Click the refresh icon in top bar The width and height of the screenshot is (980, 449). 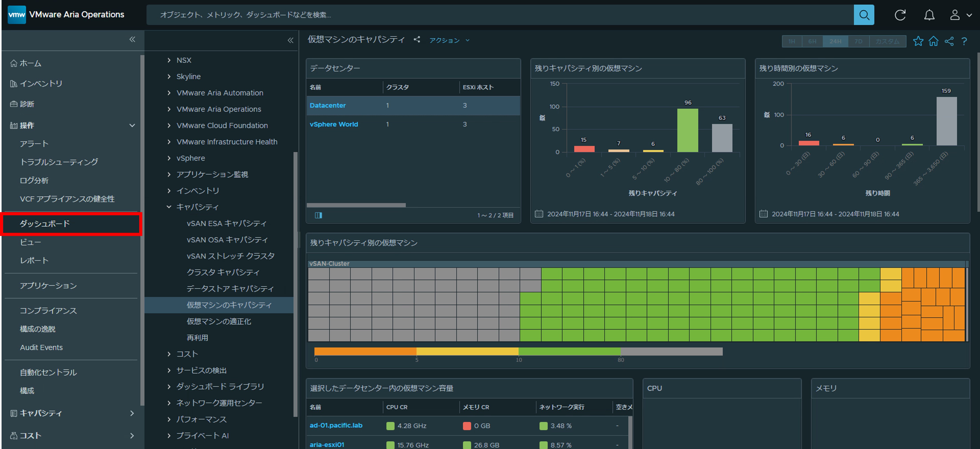(x=900, y=15)
